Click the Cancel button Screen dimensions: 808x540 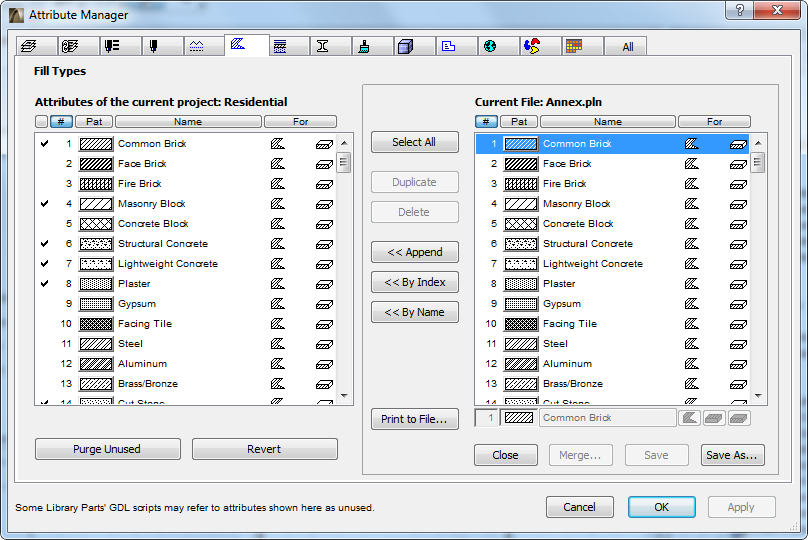(x=580, y=508)
